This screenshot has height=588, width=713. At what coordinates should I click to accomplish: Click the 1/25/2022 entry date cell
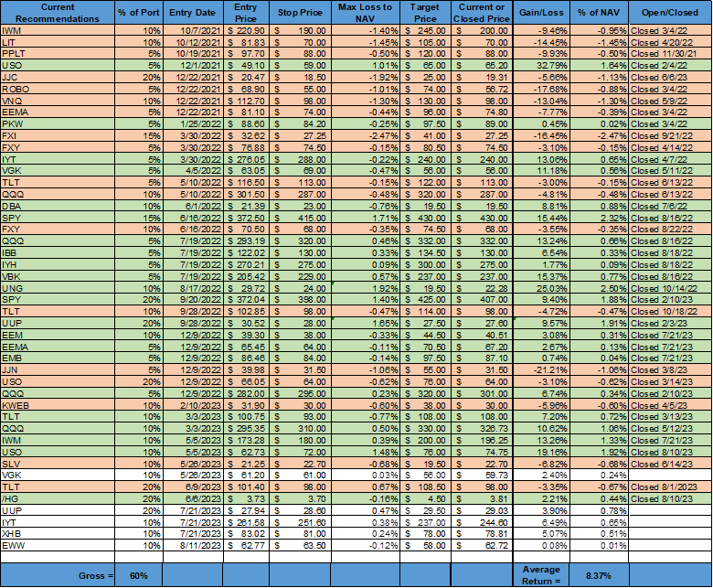pyautogui.click(x=192, y=124)
